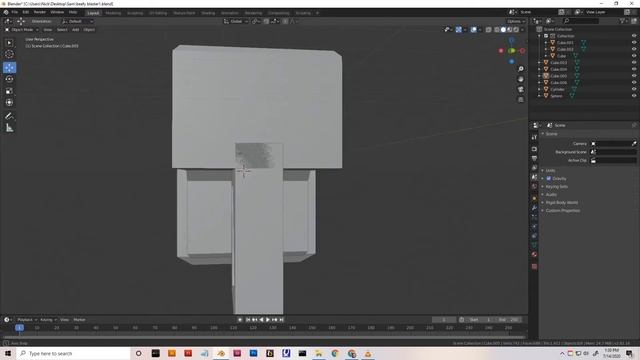Switch to the Shading workspace tab
This screenshot has height=360, width=640.
[208, 13]
